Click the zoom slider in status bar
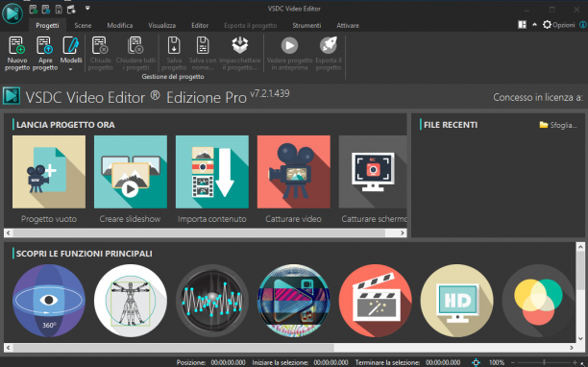Screen dimensions: 588x367 click(544, 362)
